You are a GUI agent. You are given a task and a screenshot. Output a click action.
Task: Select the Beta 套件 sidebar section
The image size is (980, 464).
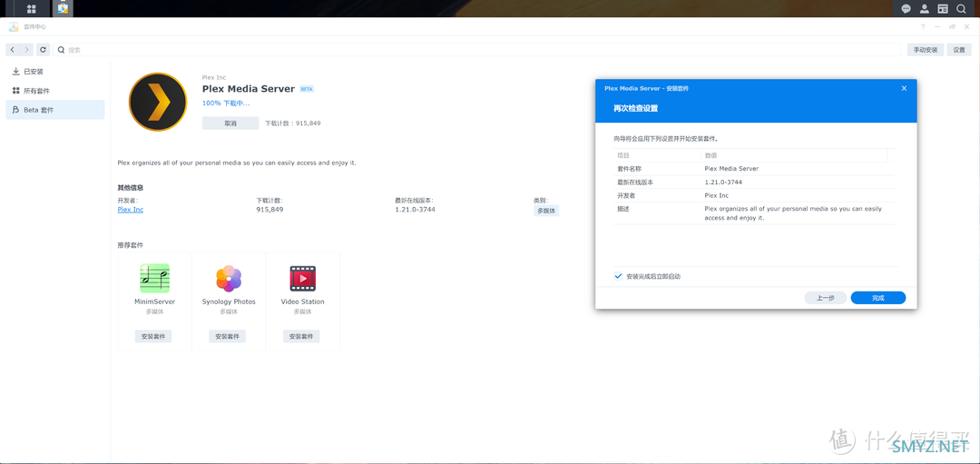(x=55, y=110)
